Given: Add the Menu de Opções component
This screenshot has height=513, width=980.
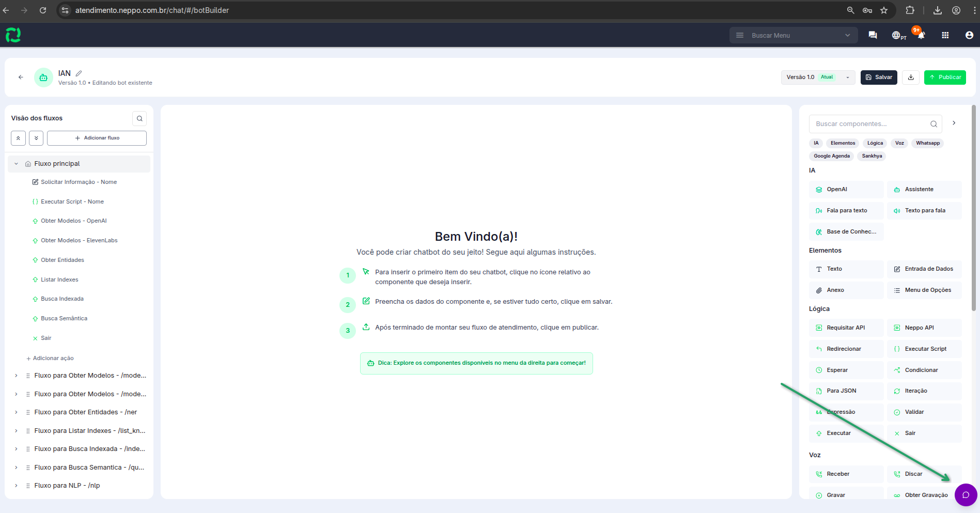Looking at the screenshot, I should tap(924, 290).
